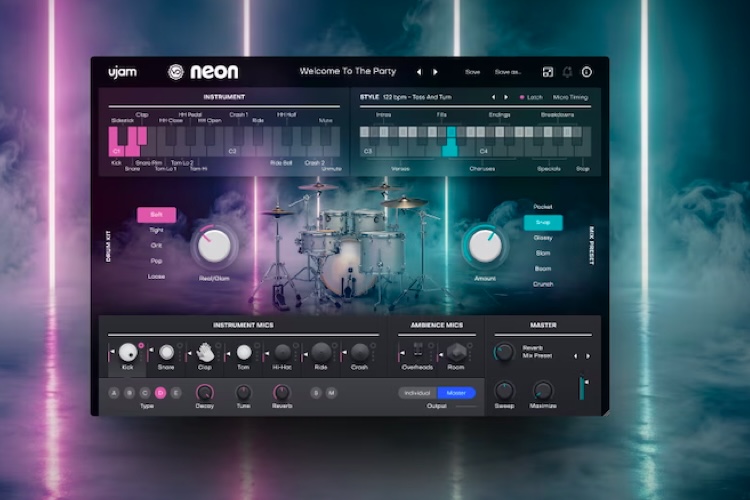
Task: Select previous Reverb Mix Preset arrow
Action: (x=575, y=356)
